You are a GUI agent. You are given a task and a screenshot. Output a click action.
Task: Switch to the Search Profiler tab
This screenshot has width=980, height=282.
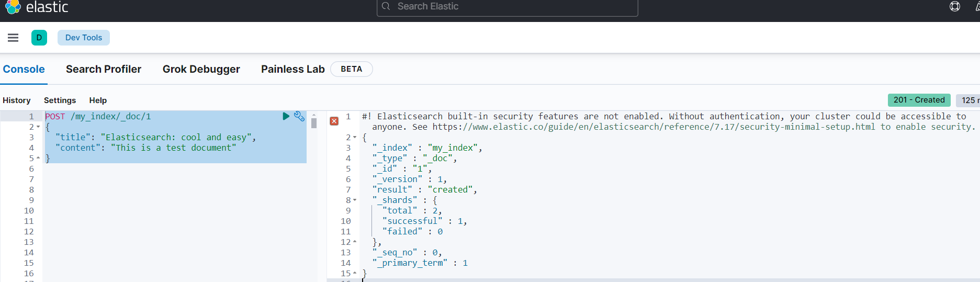(104, 69)
